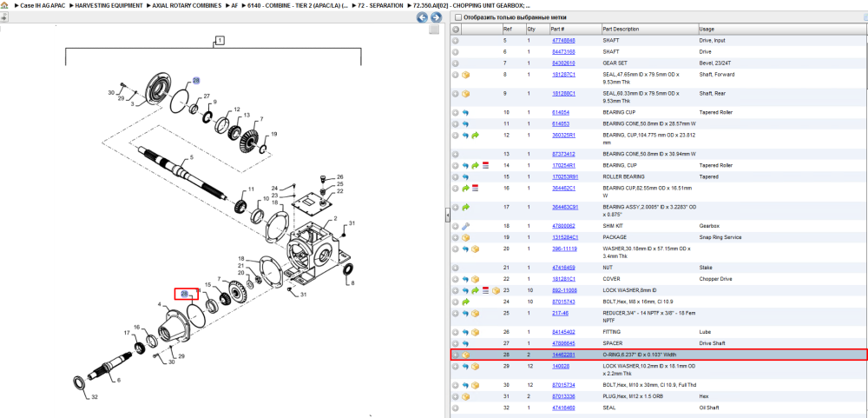
Task: Select 'Oil Shaft' usage text
Action: pos(709,408)
